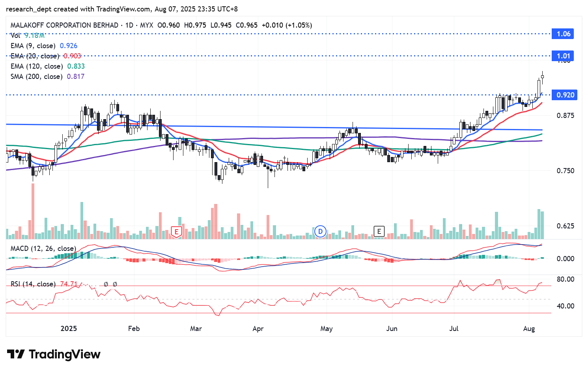
Task: Click the Mar time axis label
Action: [196, 329]
